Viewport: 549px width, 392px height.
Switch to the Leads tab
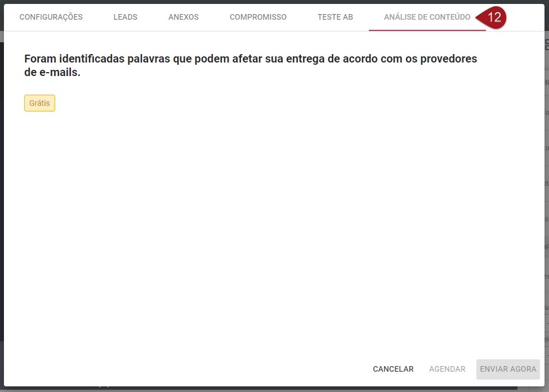(125, 17)
